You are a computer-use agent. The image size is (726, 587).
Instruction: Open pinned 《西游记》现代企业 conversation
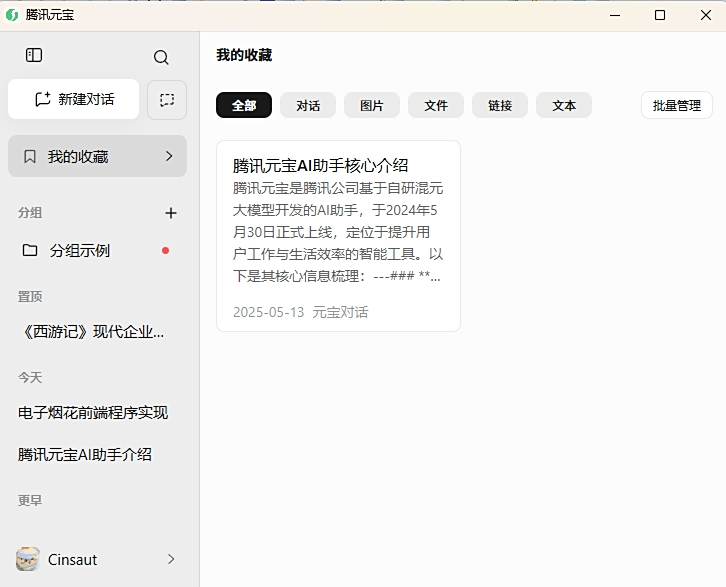pos(91,332)
